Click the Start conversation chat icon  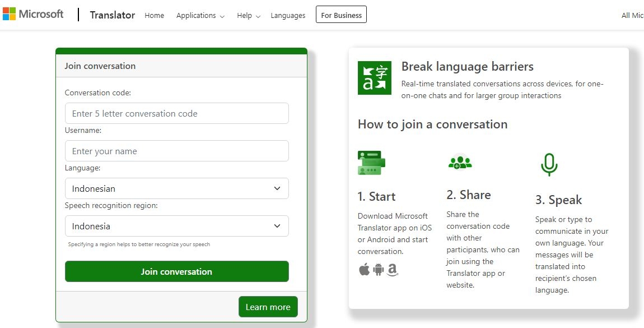pyautogui.click(x=371, y=163)
